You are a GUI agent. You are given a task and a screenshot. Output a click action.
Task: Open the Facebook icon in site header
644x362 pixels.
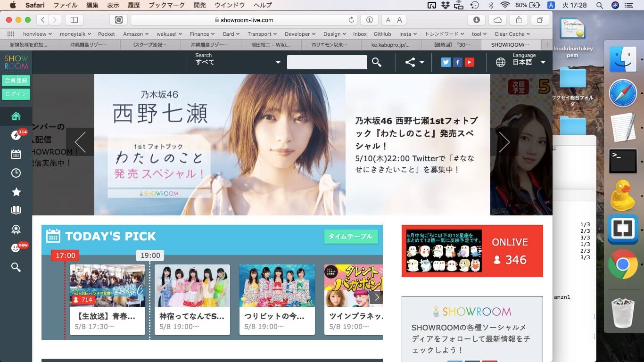[458, 62]
